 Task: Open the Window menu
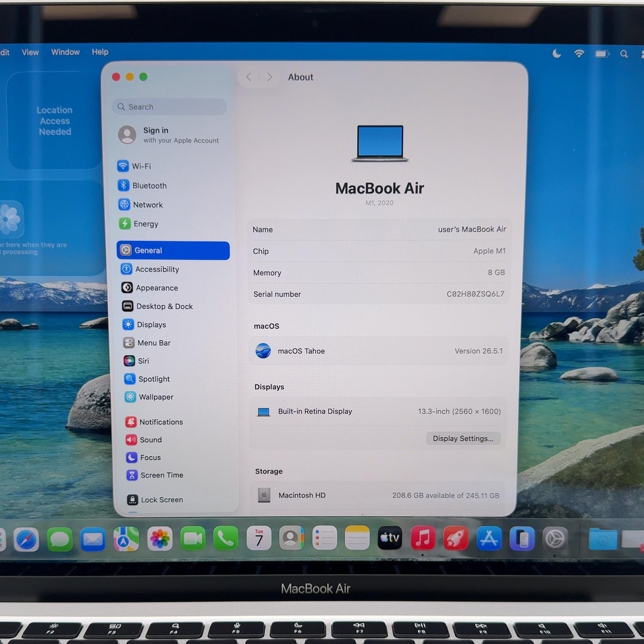click(65, 52)
